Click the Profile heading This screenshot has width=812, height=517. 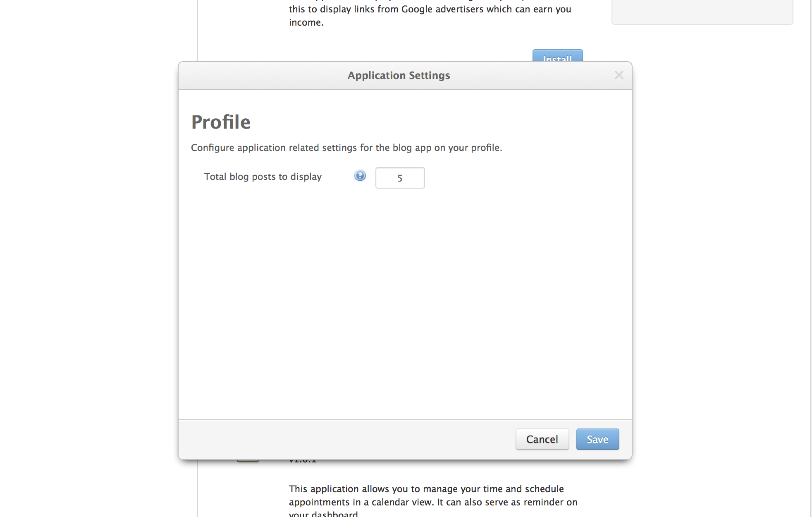(x=221, y=122)
